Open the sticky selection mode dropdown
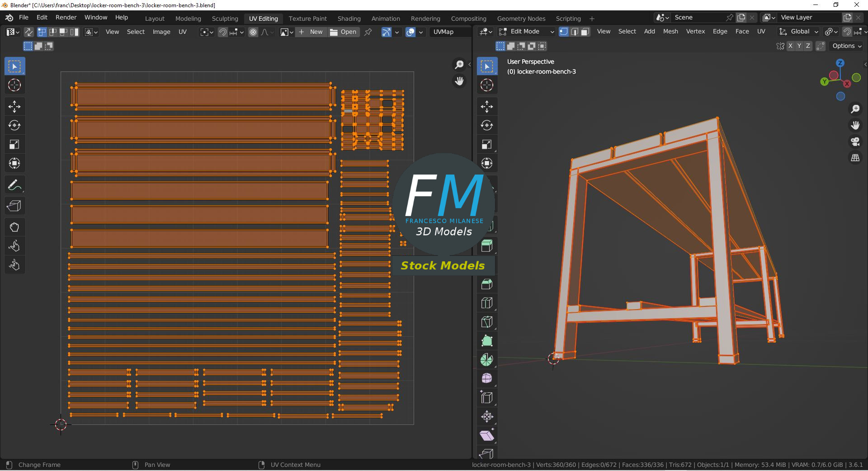Screen dimensions: 868x471 tap(91, 32)
